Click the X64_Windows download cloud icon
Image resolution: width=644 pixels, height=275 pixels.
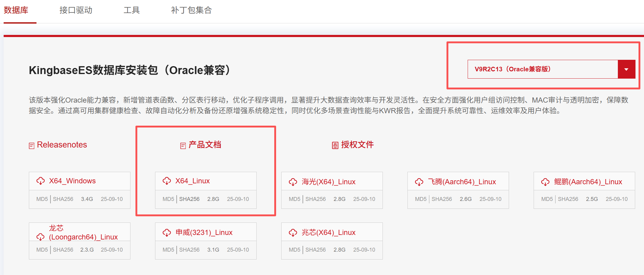coord(40,181)
